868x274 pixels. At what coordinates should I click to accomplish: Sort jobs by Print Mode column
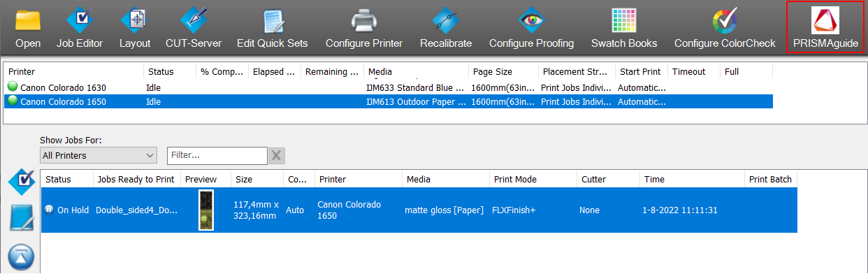[x=533, y=180]
